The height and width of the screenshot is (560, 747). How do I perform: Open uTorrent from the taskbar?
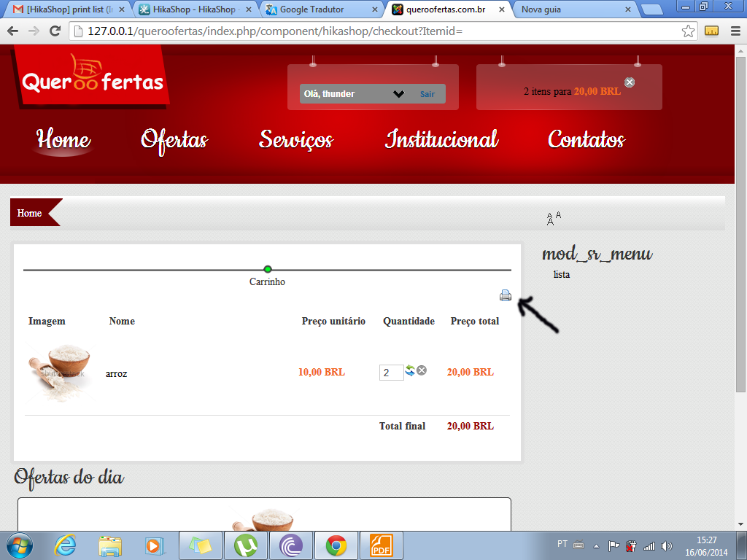click(x=245, y=545)
